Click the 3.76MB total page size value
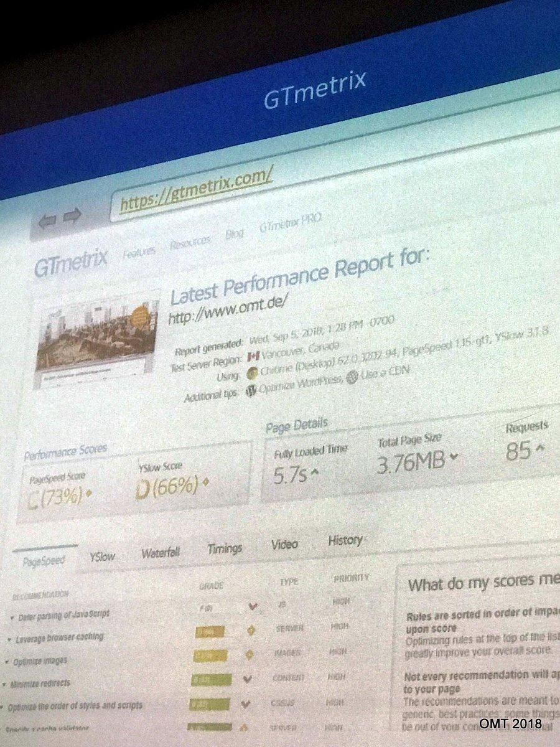560x747 pixels. 411,461
